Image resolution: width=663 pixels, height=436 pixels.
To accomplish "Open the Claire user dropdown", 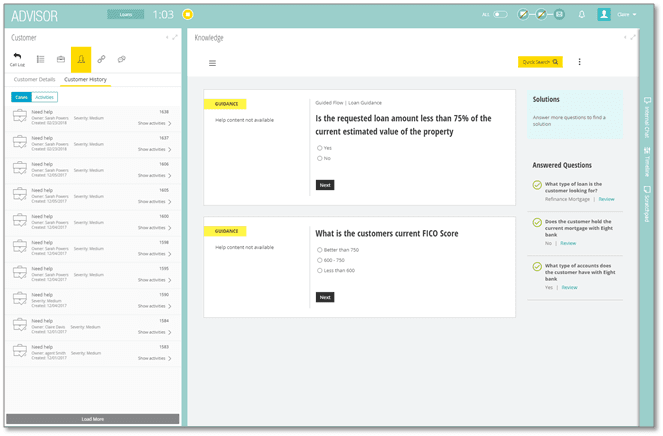I will (627, 15).
